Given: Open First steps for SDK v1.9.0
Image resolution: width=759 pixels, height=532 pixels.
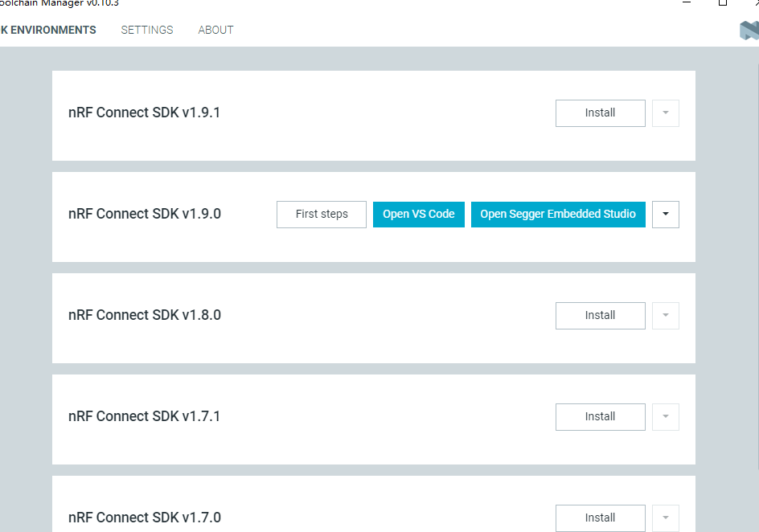Looking at the screenshot, I should [321, 214].
